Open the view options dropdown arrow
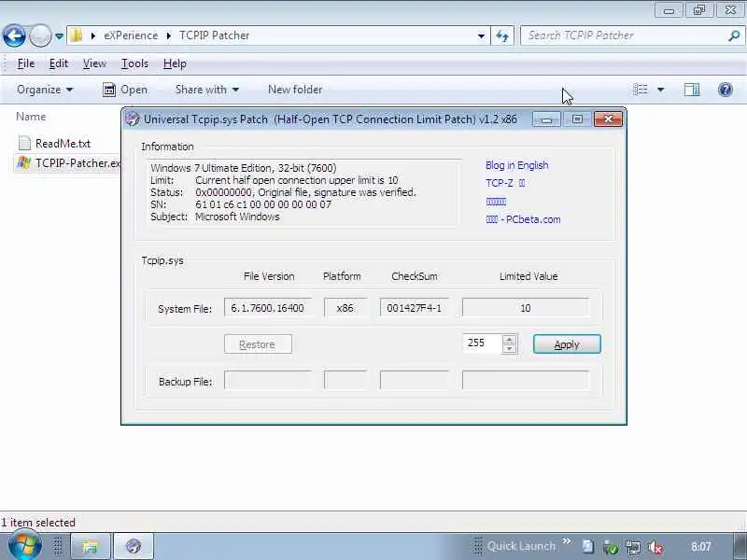The image size is (747, 560). coord(661,90)
